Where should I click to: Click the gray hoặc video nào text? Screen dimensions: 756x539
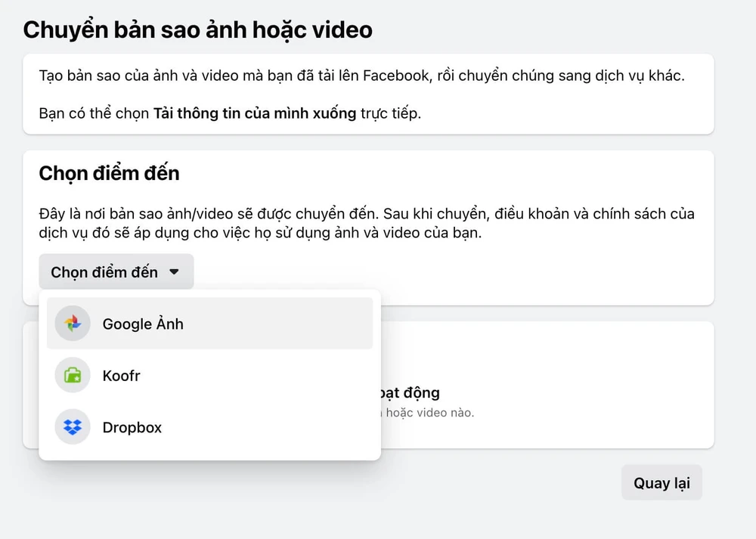pyautogui.click(x=429, y=413)
